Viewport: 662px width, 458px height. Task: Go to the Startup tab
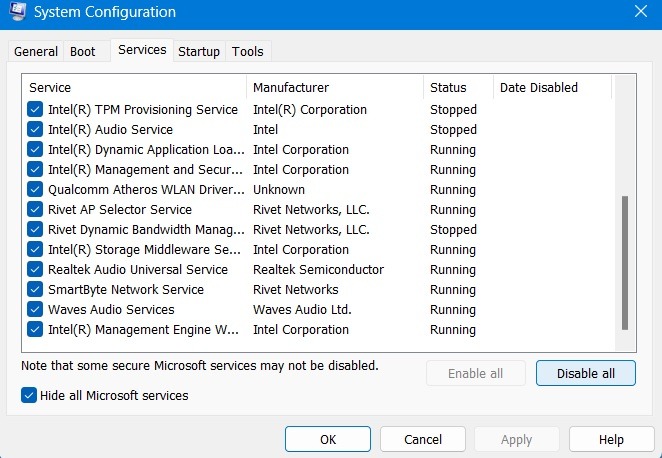(199, 51)
